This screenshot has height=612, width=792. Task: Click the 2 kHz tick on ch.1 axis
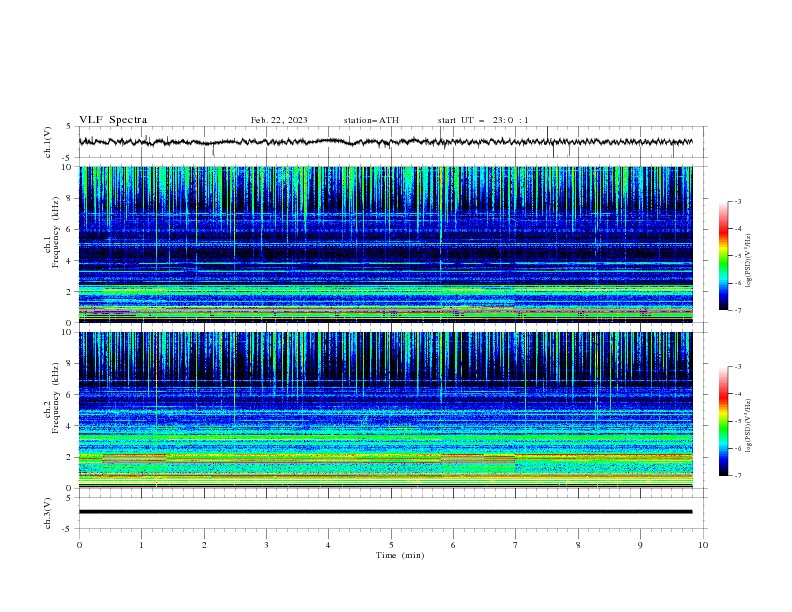tap(70, 292)
